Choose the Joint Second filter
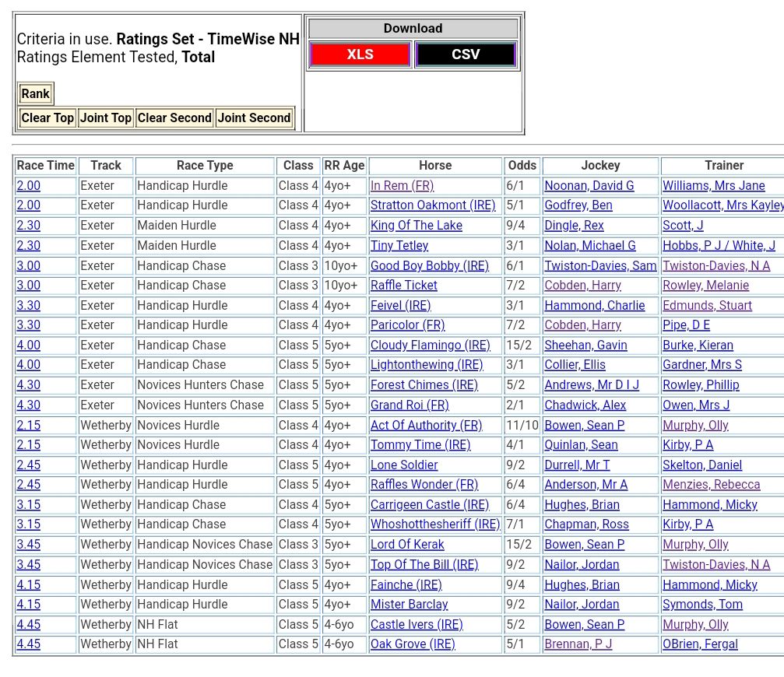Screen dimensions: 784x677 pyautogui.click(x=254, y=118)
